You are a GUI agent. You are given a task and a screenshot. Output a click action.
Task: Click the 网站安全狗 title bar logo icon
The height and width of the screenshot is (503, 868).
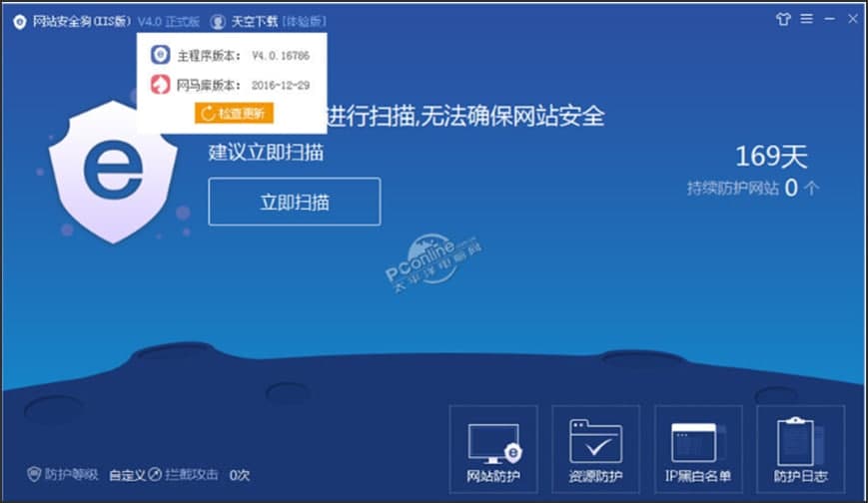pyautogui.click(x=20, y=22)
